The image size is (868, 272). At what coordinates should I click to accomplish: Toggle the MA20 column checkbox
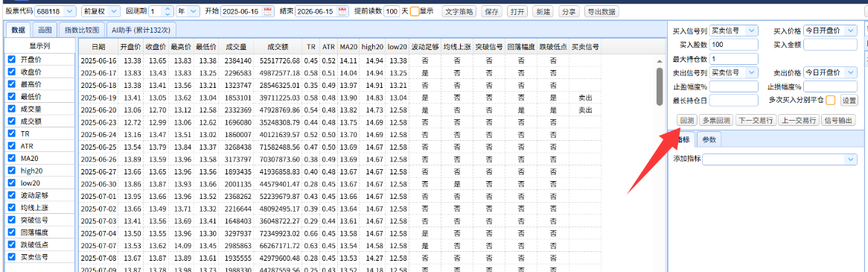(12, 158)
